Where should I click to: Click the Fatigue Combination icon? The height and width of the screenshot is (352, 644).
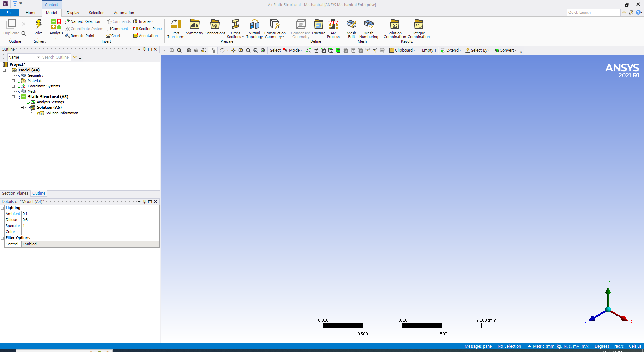tap(419, 29)
